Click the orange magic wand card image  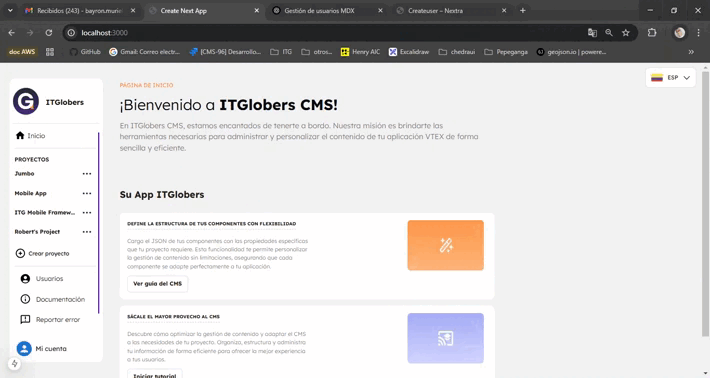(x=446, y=245)
